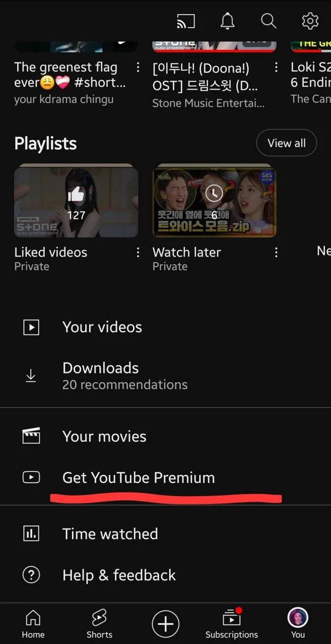This screenshot has width=331, height=644.
Task: Open the search magnifier icon
Action: [269, 21]
